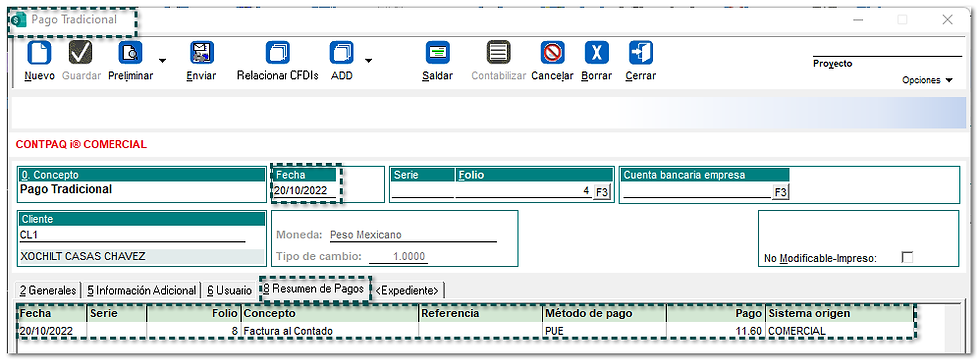Screen dimensions: 980x362
Task: Minimize the Pago Tradicional window
Action: (x=858, y=20)
